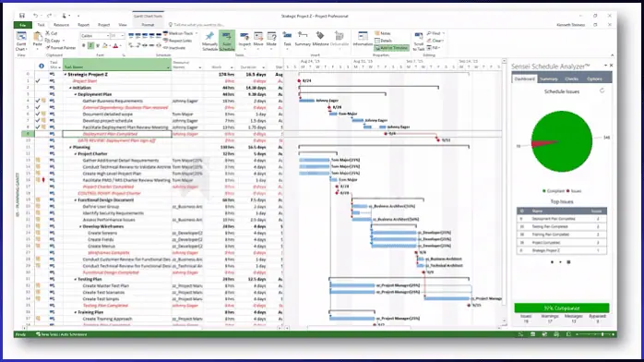
Task: Toggle Bold font formatting
Action: click(x=84, y=45)
